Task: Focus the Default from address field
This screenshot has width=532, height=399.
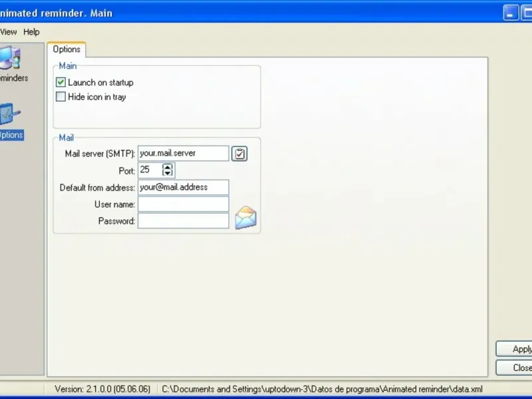Action: pos(184,188)
